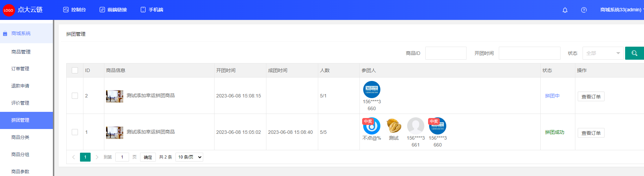Click the 成团时间 value 2023-06-08 15:08:40

click(290, 132)
